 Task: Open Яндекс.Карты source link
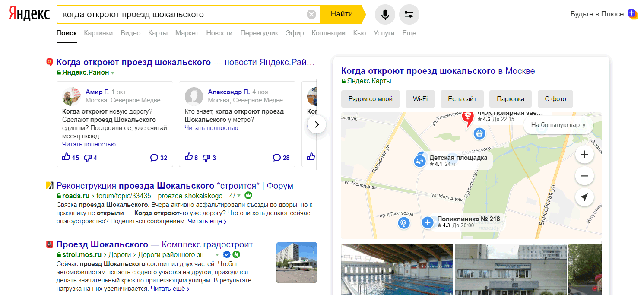pyautogui.click(x=369, y=81)
